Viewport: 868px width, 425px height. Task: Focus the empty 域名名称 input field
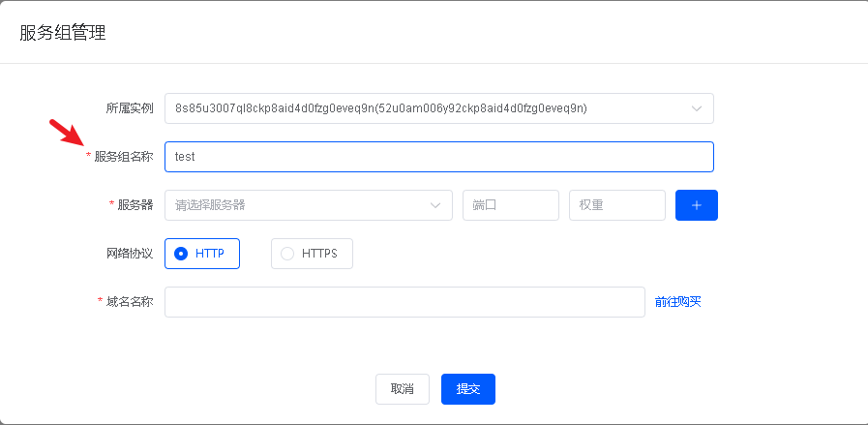(404, 302)
